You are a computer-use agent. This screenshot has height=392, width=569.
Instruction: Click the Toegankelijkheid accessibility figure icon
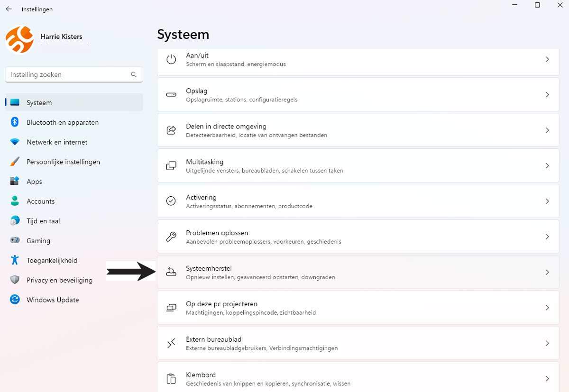coord(15,260)
